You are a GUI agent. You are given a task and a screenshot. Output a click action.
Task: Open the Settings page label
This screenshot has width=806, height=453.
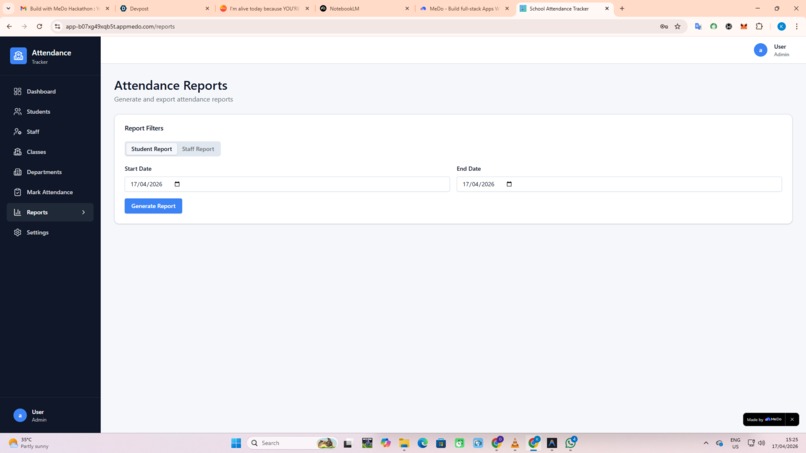[38, 232]
